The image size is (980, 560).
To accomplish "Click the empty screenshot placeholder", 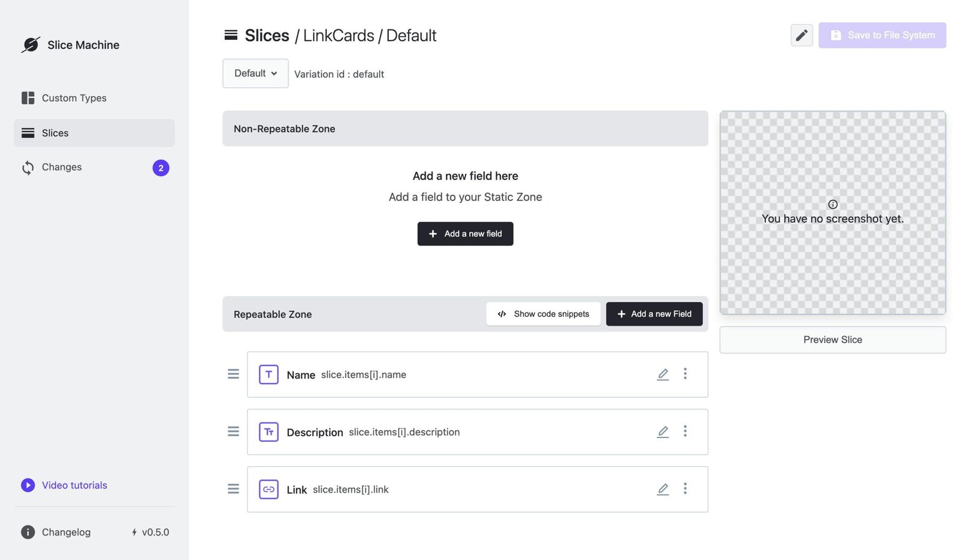I will tap(832, 213).
